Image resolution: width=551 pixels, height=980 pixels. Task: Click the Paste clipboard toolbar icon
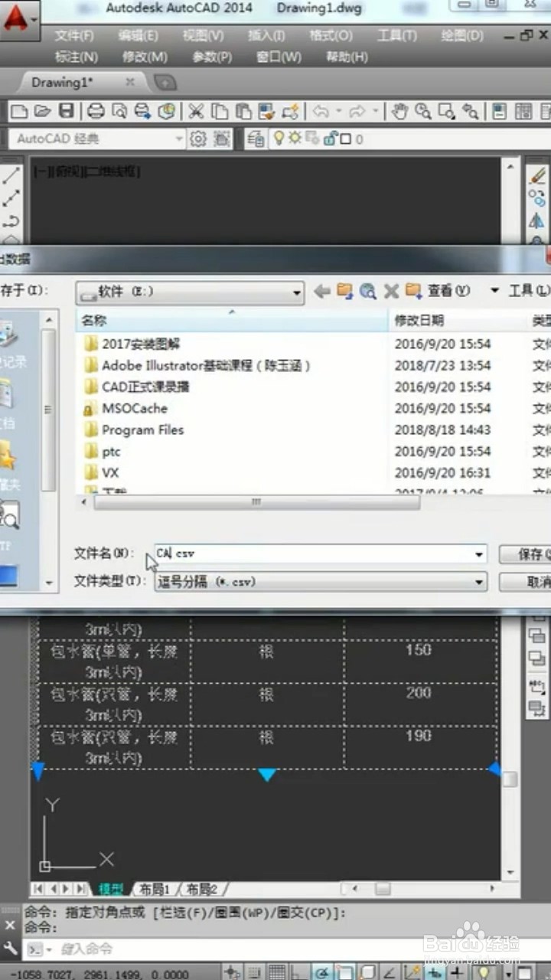pos(243,112)
